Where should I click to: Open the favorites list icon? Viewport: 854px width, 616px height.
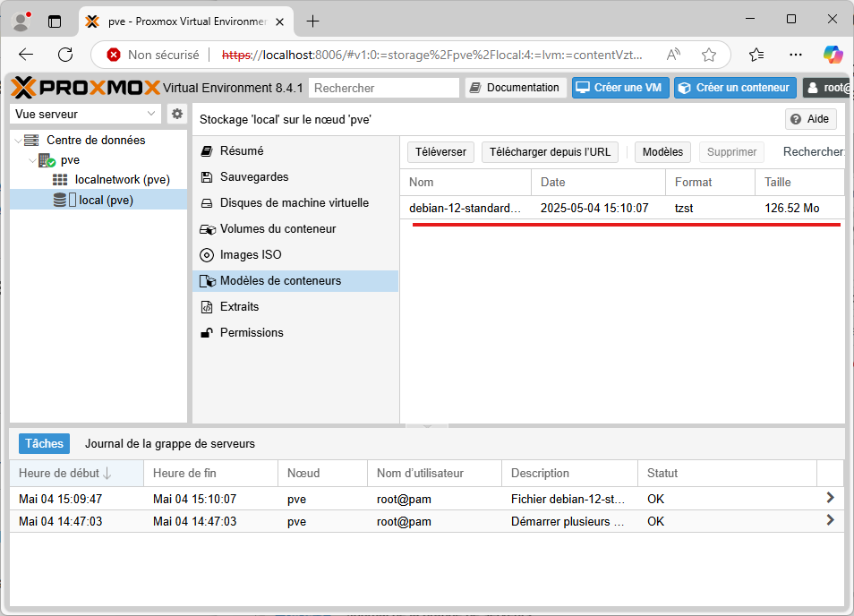[x=756, y=55]
